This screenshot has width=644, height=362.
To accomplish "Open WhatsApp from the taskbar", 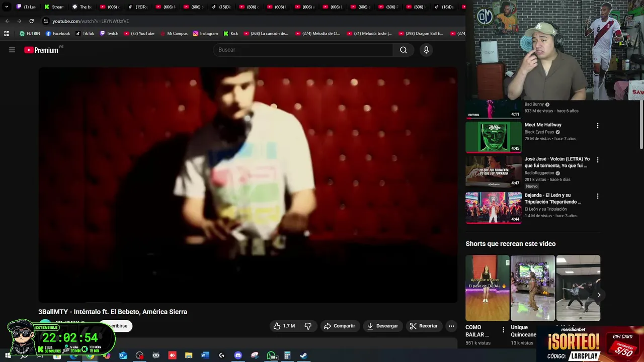I will click(271, 355).
